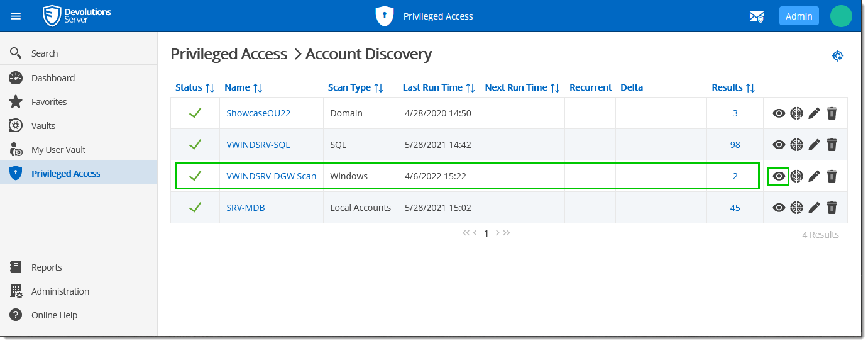
Task: Go to previous page
Action: click(475, 233)
